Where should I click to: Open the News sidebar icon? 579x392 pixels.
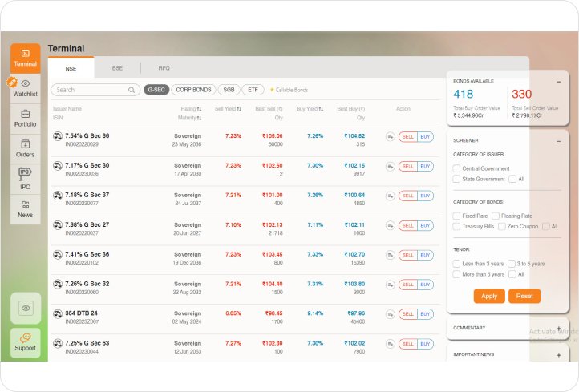26,205
